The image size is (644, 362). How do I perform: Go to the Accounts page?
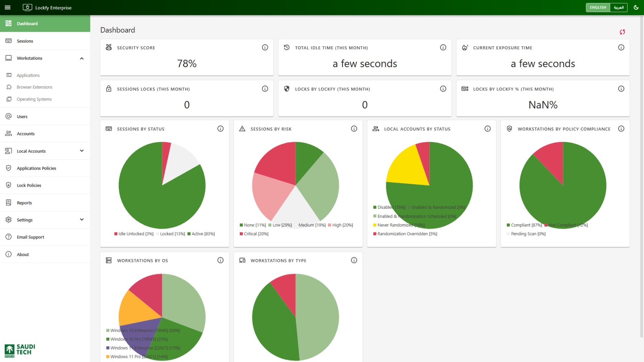pyautogui.click(x=45, y=134)
